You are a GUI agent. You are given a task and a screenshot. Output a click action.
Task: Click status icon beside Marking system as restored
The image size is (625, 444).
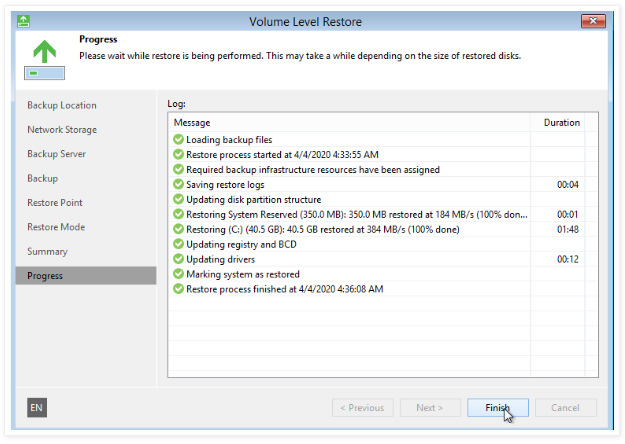point(178,274)
